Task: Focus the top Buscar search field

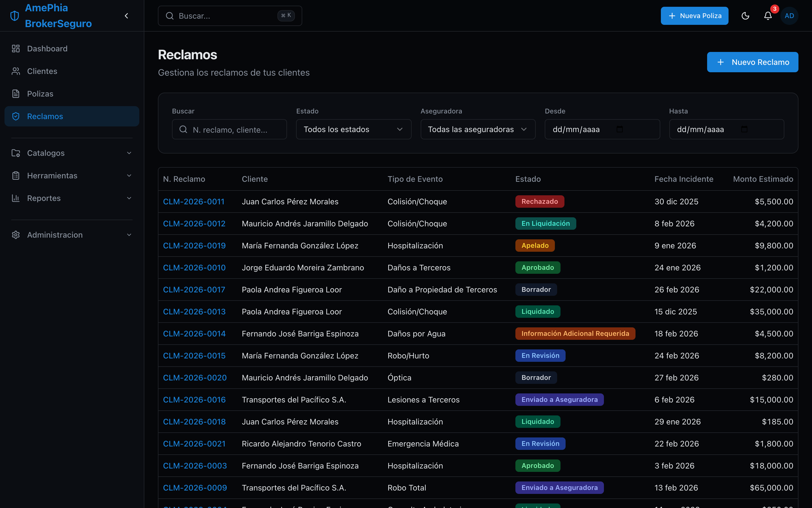Action: click(x=230, y=16)
